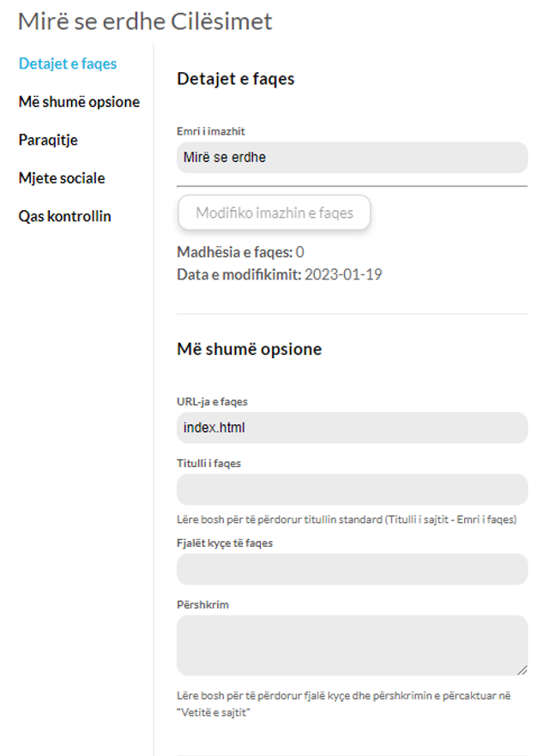
Task: Go to the Paraqitje section
Action: tap(48, 140)
